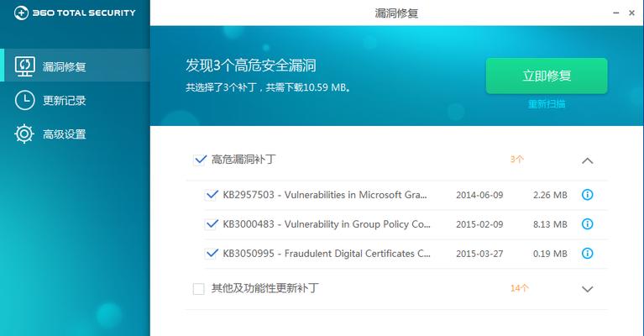
Task: Click the 2015-03-27 date cell
Action: coord(479,254)
